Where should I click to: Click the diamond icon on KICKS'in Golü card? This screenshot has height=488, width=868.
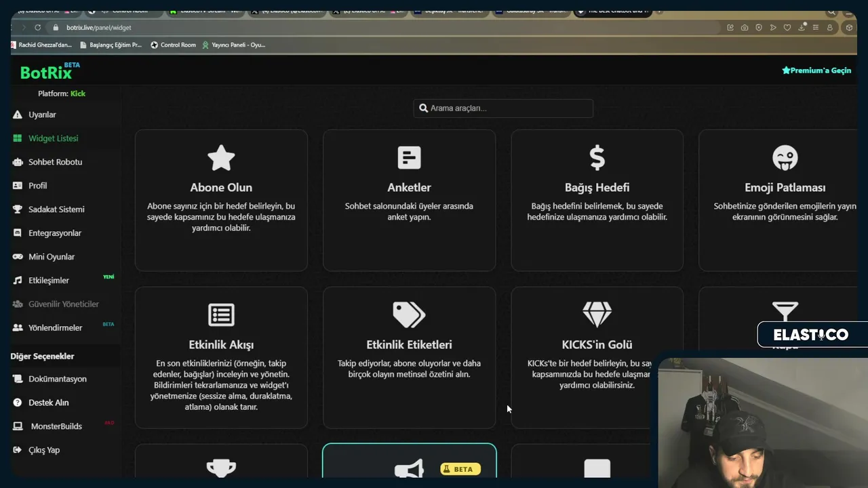coord(597,314)
